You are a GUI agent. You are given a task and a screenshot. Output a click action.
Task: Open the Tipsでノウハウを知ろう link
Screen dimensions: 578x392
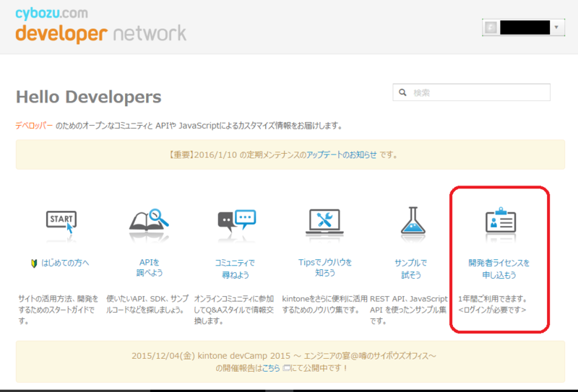coord(324,268)
